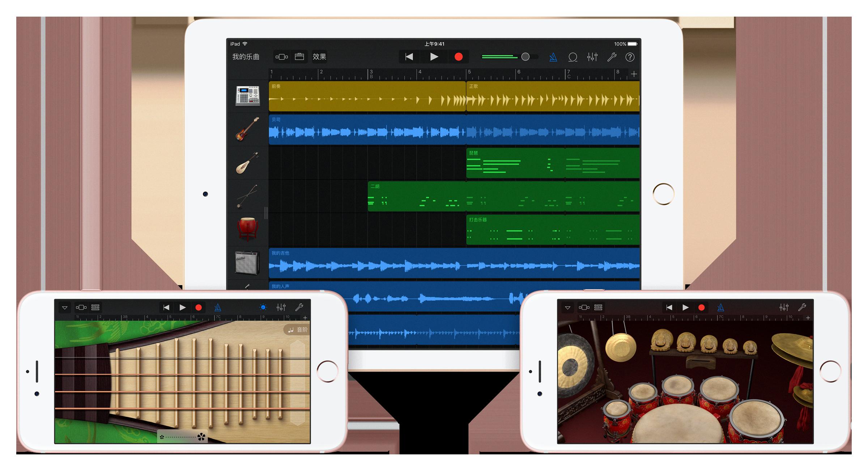Hit the small brass hanging gong

(621, 347)
